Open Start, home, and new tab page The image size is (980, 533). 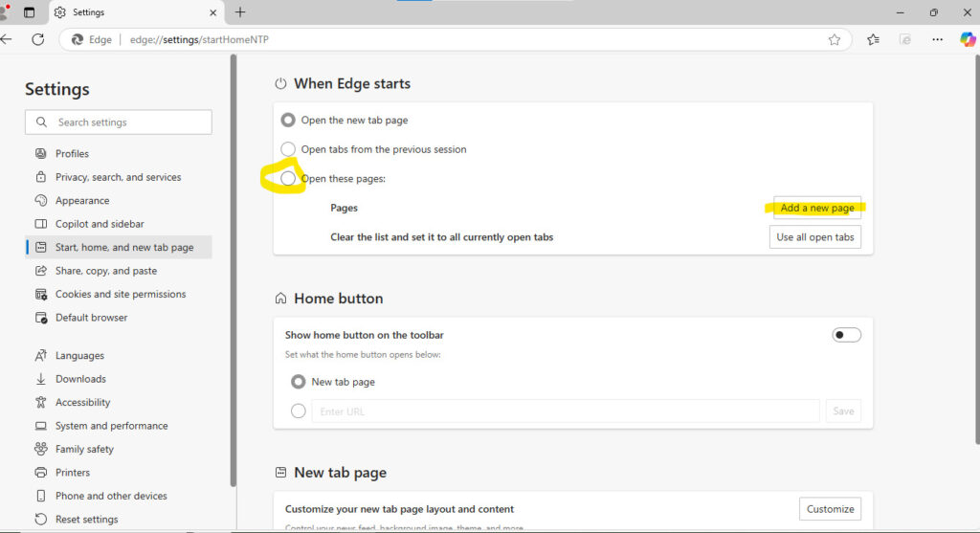(119, 247)
